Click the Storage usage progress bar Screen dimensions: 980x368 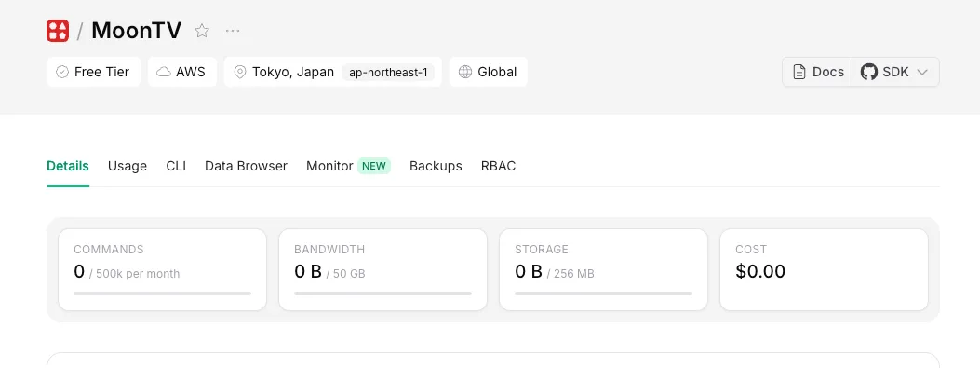click(603, 293)
